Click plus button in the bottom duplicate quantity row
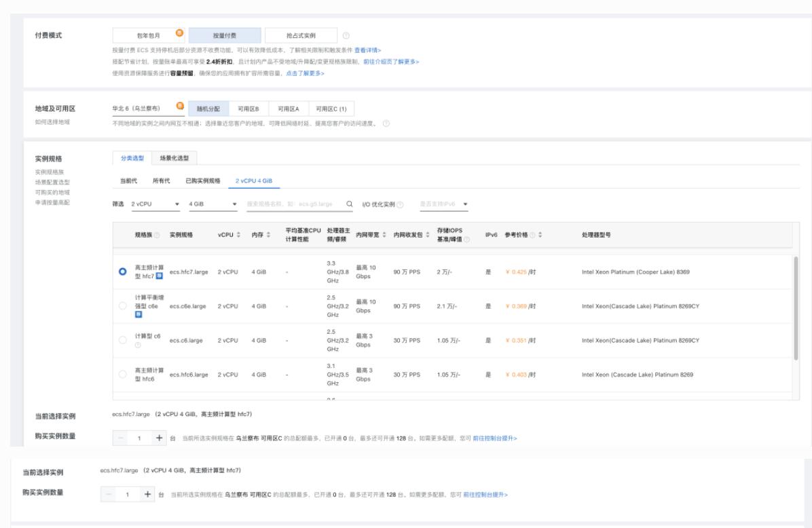 click(x=147, y=494)
